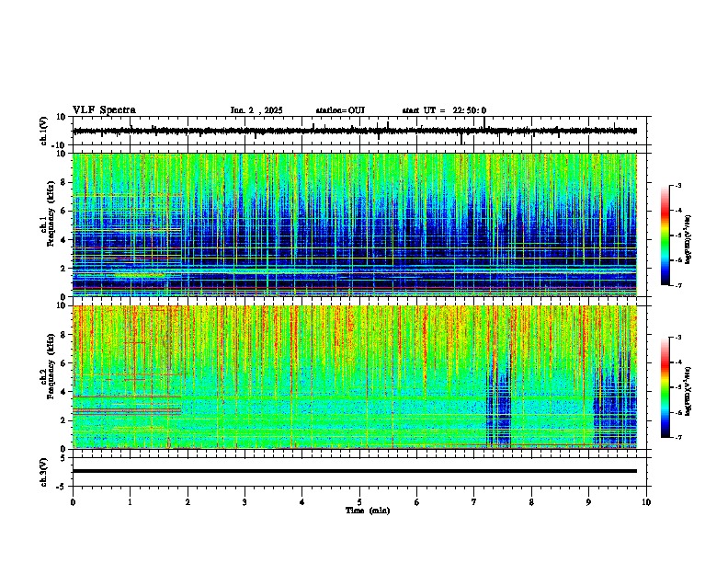Viewport: 728px width, 563px height.
Task: Click the ch.3 flat black signal line
Action: point(355,471)
